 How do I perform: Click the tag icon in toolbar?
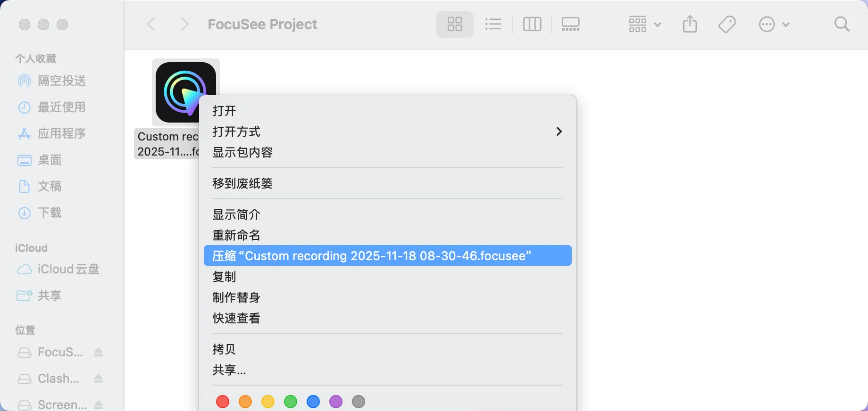pos(727,24)
